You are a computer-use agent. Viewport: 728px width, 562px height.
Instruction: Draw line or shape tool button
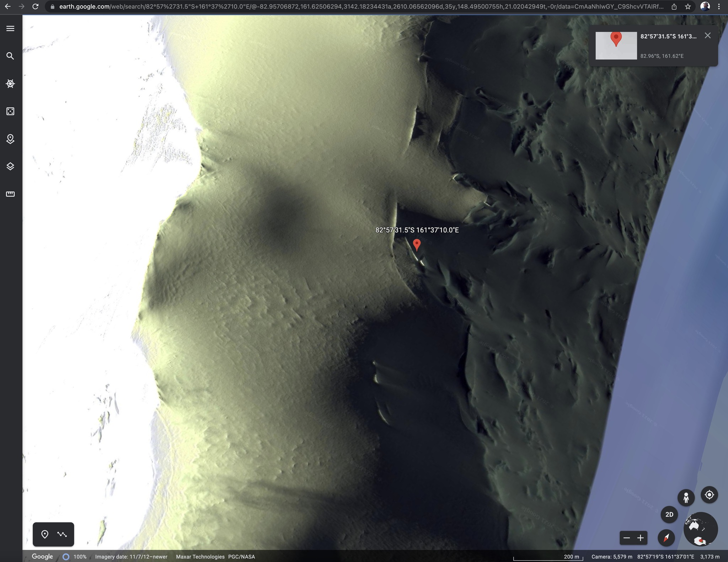pos(62,534)
